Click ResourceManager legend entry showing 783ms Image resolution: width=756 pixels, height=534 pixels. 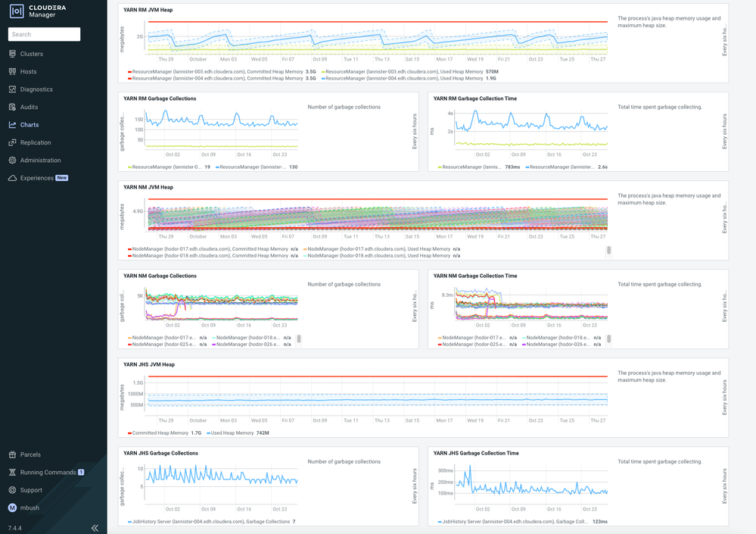point(479,167)
